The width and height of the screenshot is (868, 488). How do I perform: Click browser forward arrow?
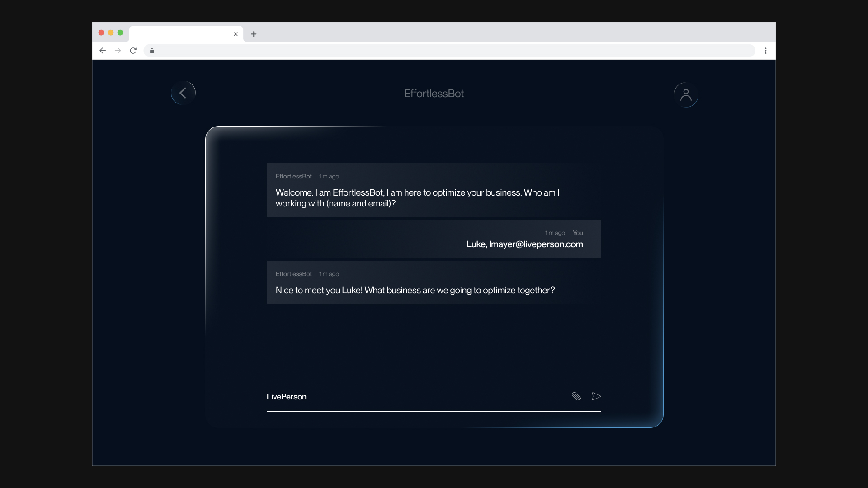pyautogui.click(x=118, y=51)
